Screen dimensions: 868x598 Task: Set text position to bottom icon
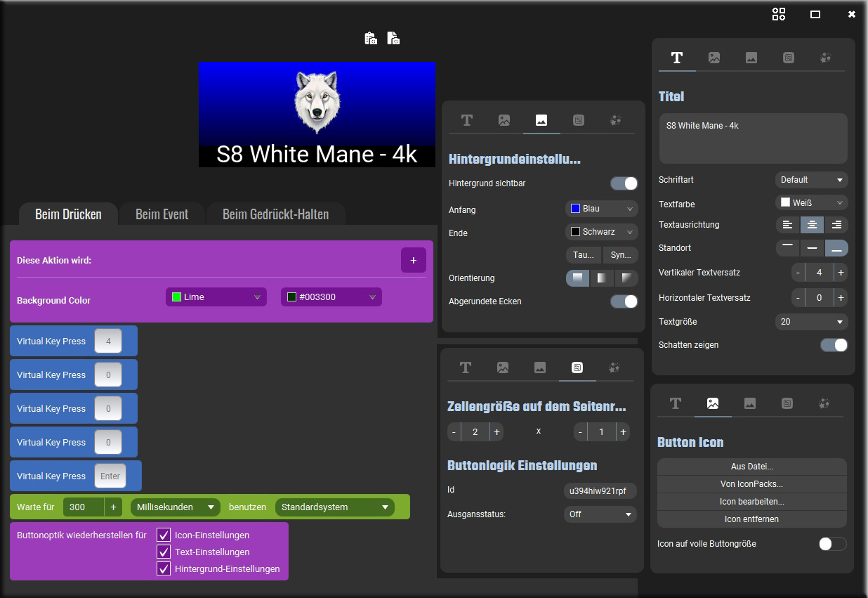(x=836, y=248)
